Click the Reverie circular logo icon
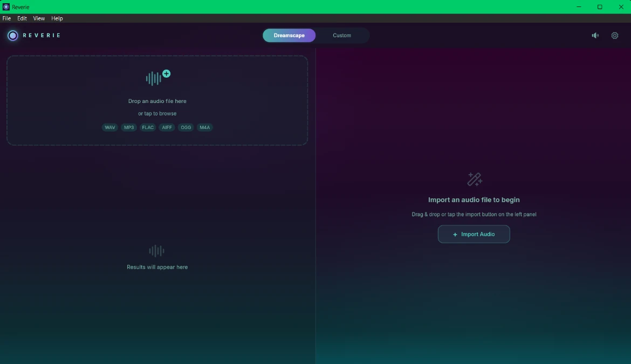 coord(13,36)
